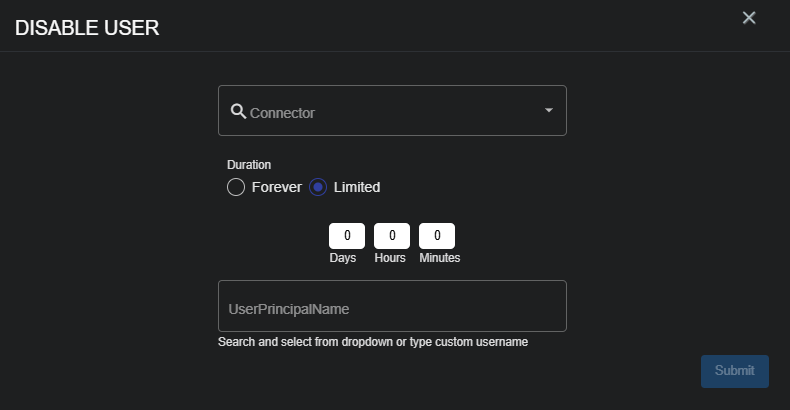Click the Hours label under the box
790x410 pixels.
(x=390, y=258)
